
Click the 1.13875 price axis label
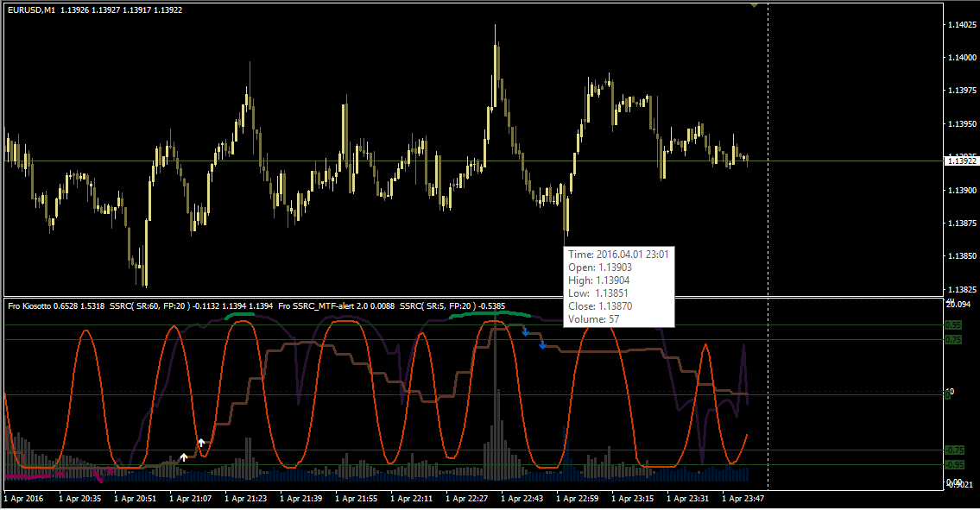tap(962, 224)
